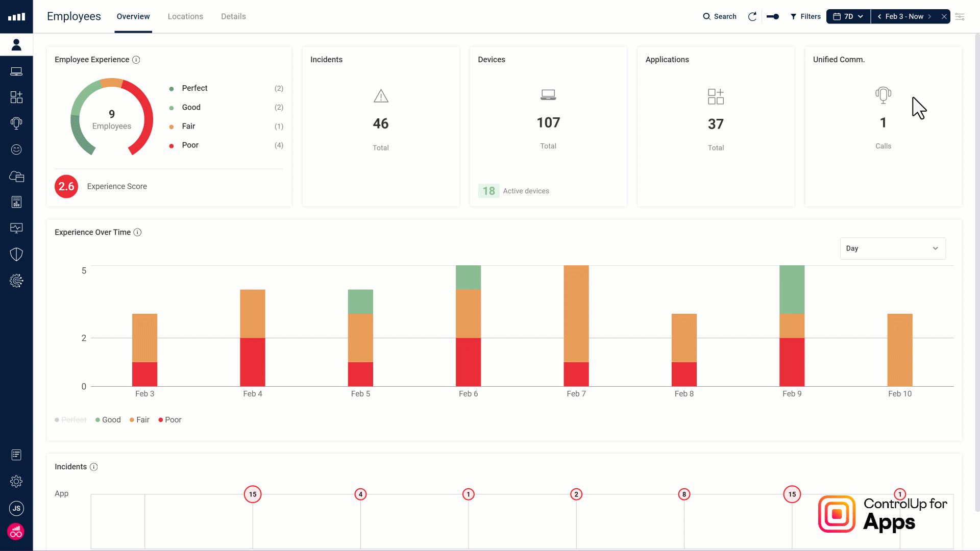Click the 15 incidents badge above Feb 3
The image size is (980, 551).
tap(252, 494)
